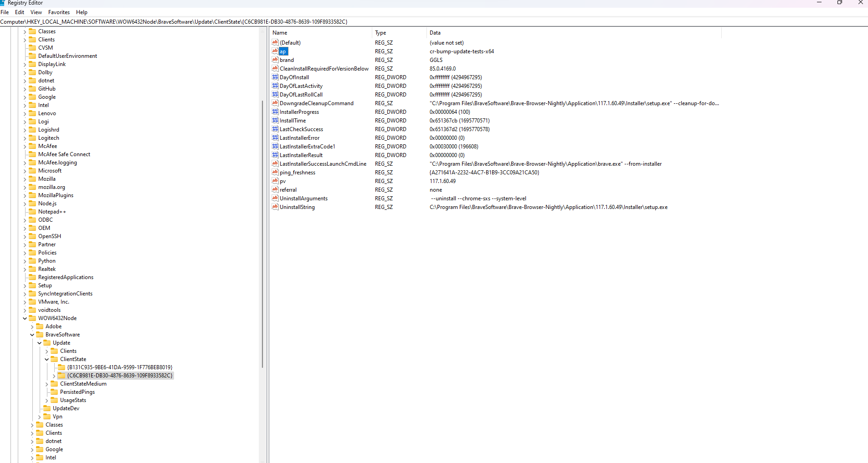Select the pv value showing 117.1.60.49
Viewport: 868px width, 463px height.
(283, 181)
